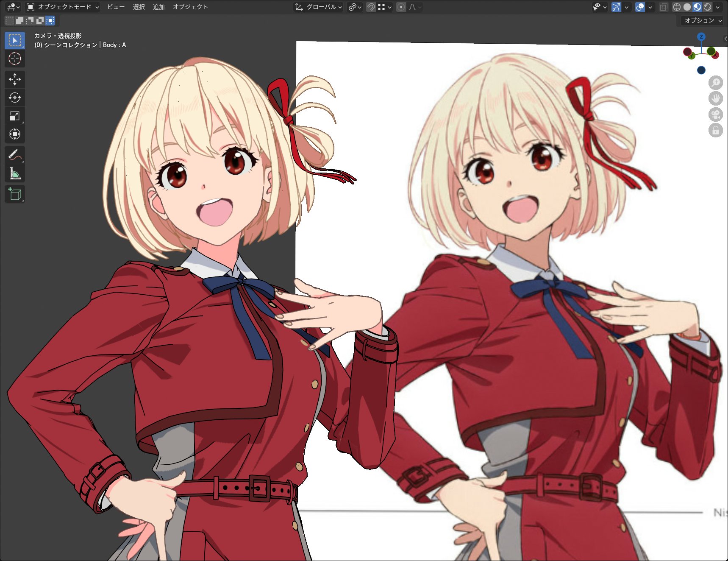The image size is (728, 561).
Task: Open the overlays options dropdown arrow
Action: click(650, 7)
